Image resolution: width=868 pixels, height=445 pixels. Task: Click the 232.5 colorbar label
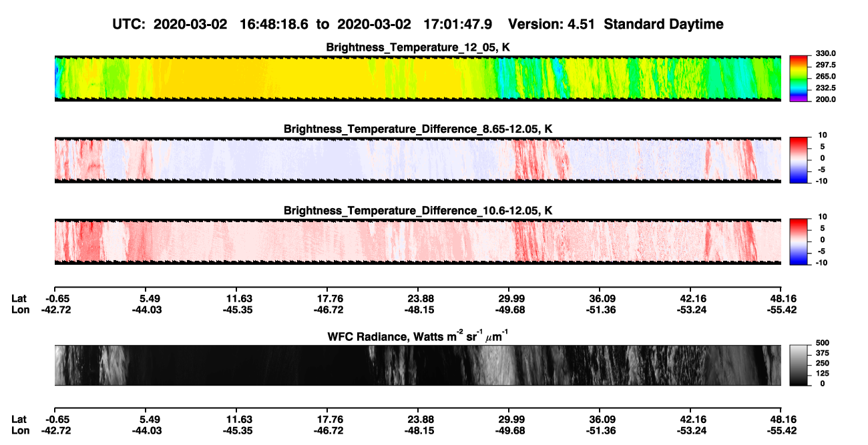click(x=826, y=87)
